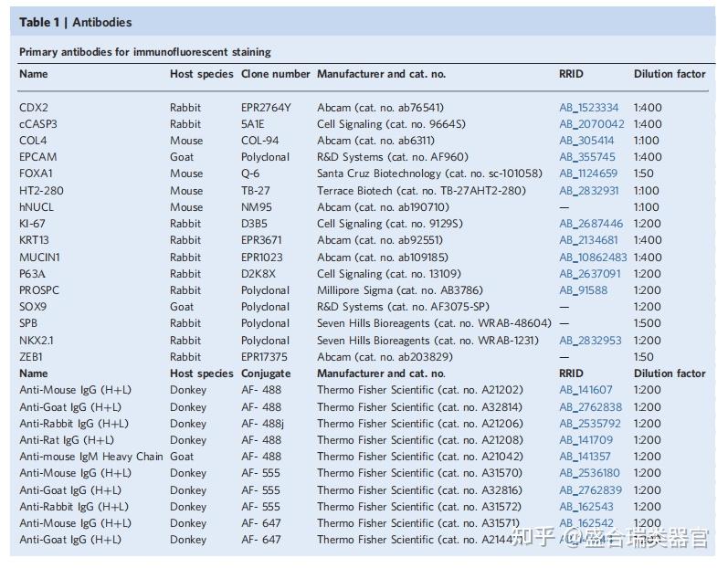Open the KI-67 RRID link AB_2687446
The width and height of the screenshot is (728, 568).
point(591,224)
